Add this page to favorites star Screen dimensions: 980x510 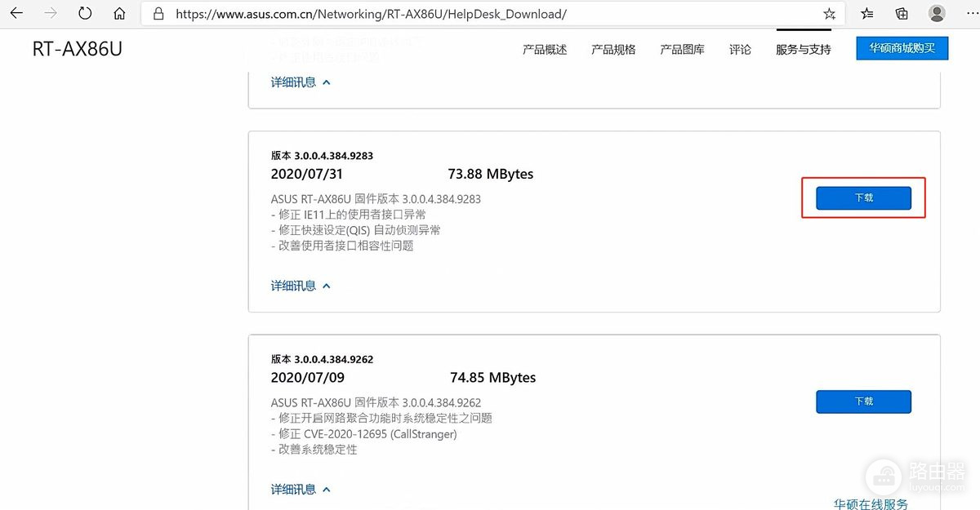point(829,14)
